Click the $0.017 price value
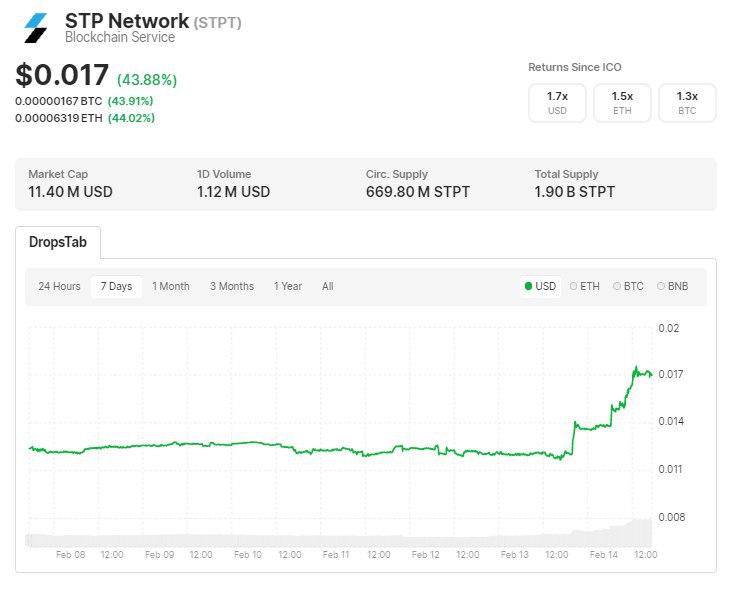 (62, 75)
